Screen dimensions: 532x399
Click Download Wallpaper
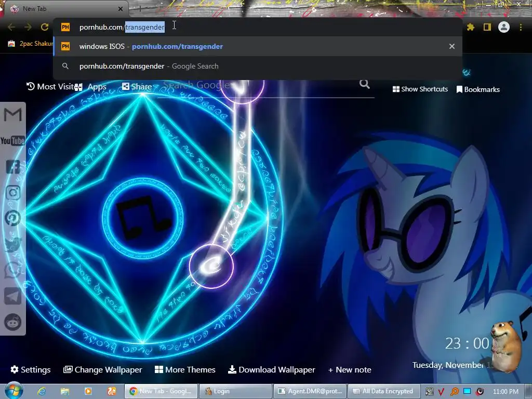click(x=271, y=369)
